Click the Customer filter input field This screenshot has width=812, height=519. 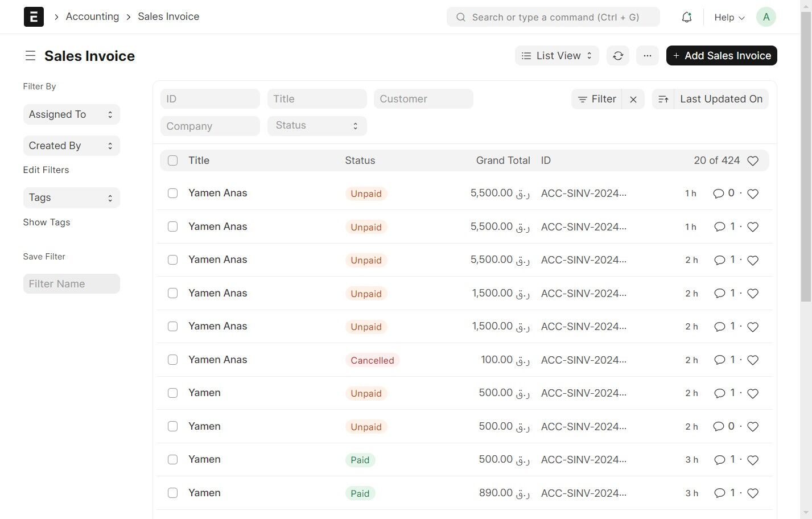coord(423,99)
